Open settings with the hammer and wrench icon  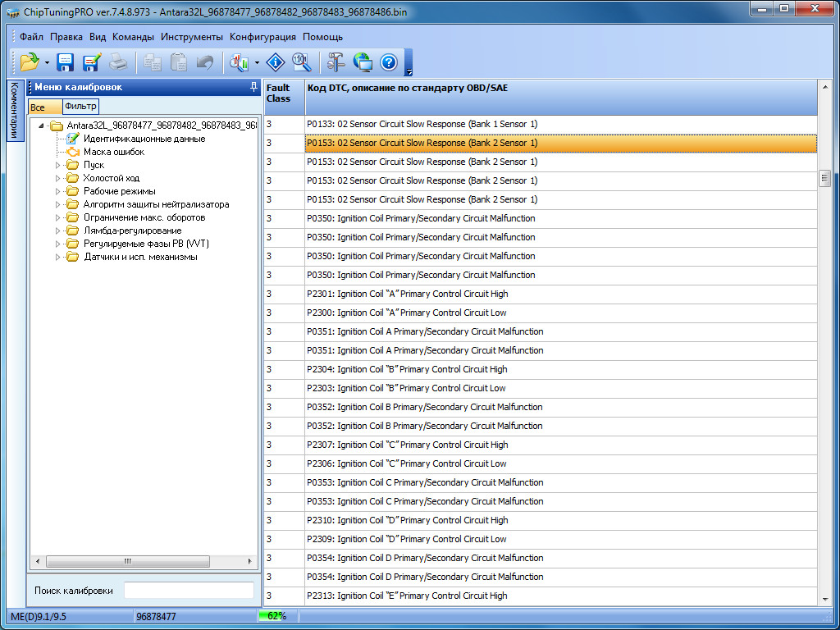[x=336, y=62]
